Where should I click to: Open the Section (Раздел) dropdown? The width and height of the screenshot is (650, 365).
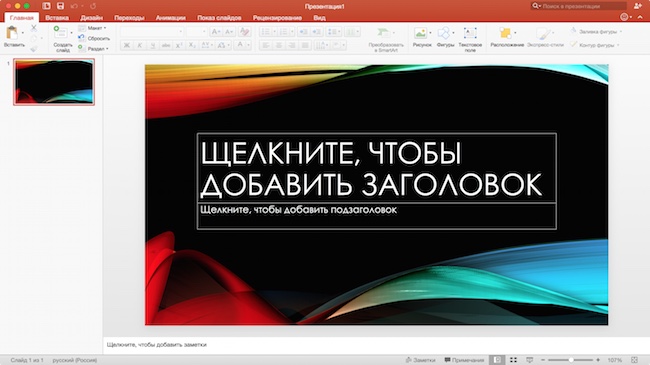click(x=93, y=49)
